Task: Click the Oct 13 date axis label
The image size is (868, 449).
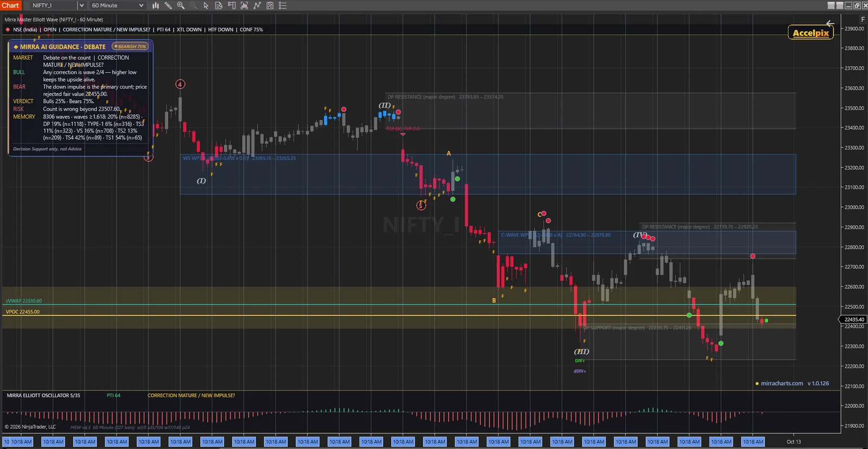Action: pyautogui.click(x=794, y=441)
